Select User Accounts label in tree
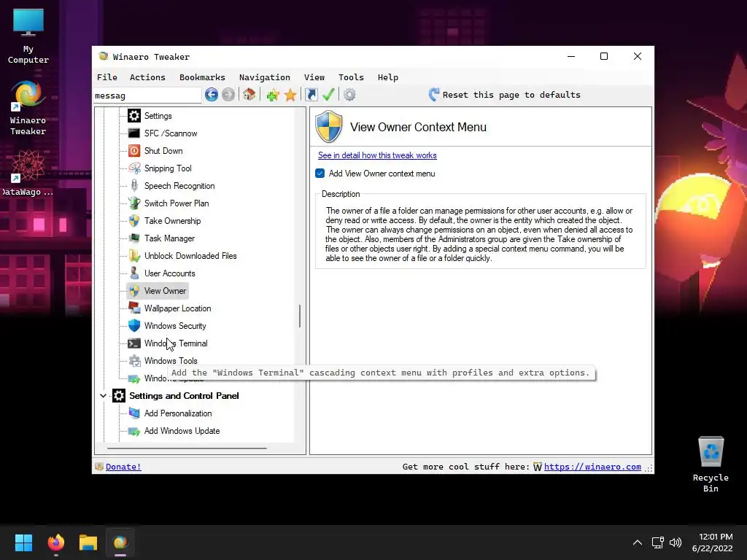 click(x=169, y=273)
